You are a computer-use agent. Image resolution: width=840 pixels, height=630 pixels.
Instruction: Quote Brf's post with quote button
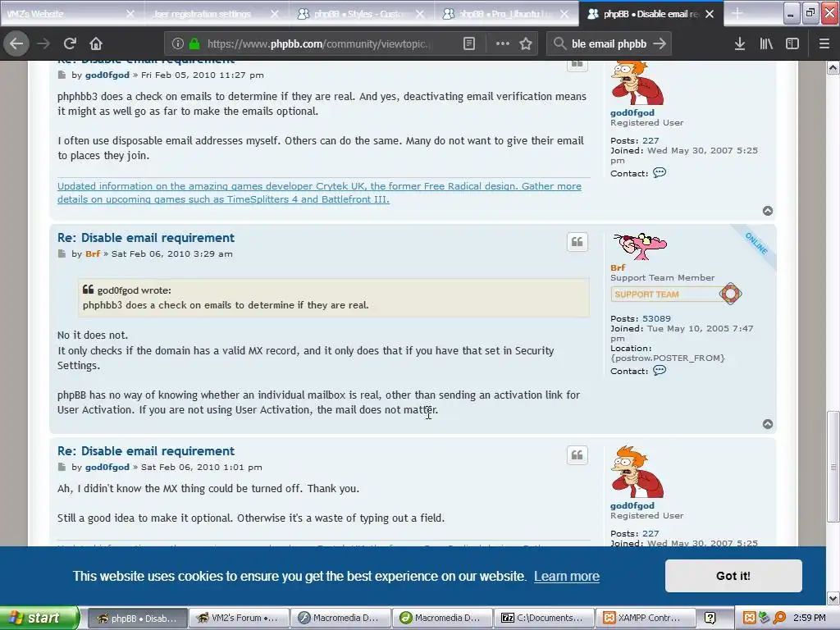point(577,242)
